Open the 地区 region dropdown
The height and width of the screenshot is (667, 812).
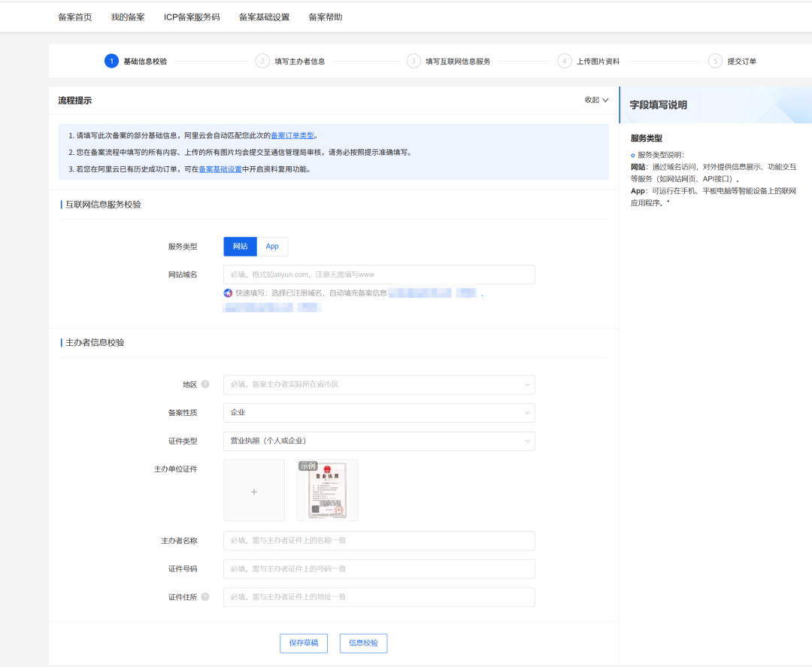coord(379,385)
